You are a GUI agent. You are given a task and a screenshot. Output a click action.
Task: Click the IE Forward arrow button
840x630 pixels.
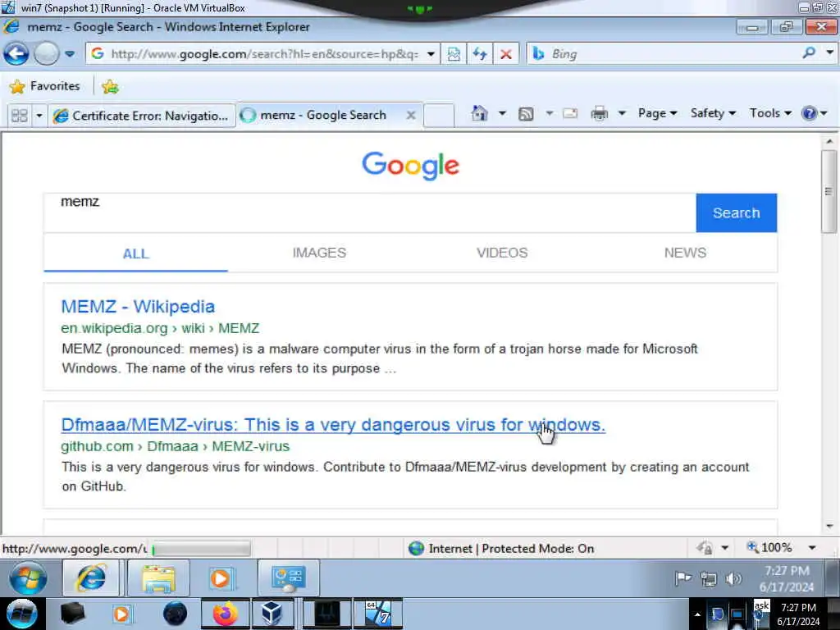click(x=47, y=54)
